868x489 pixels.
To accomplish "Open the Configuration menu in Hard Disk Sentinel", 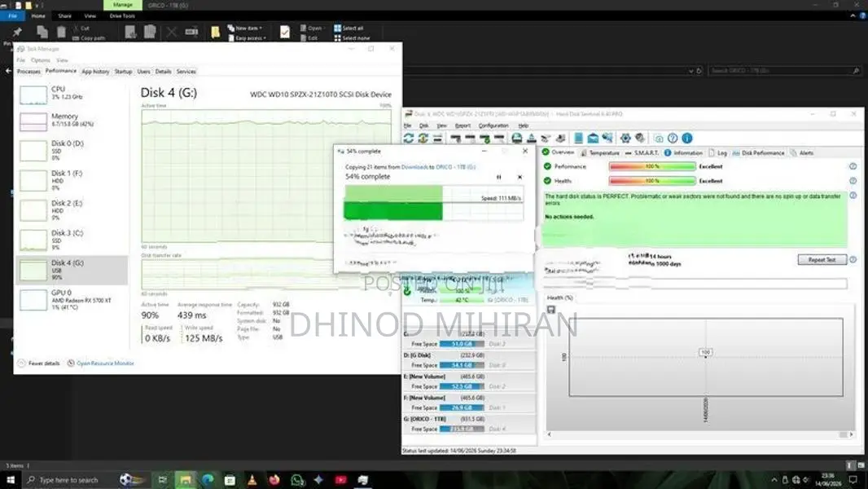I will pos(493,126).
